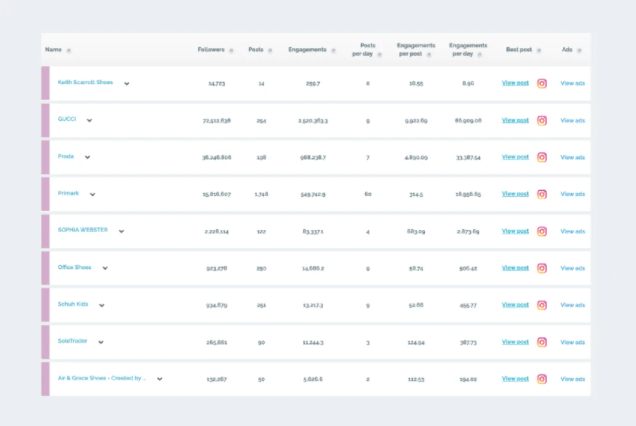Click the sort icon next to Name header

pyautogui.click(x=69, y=50)
